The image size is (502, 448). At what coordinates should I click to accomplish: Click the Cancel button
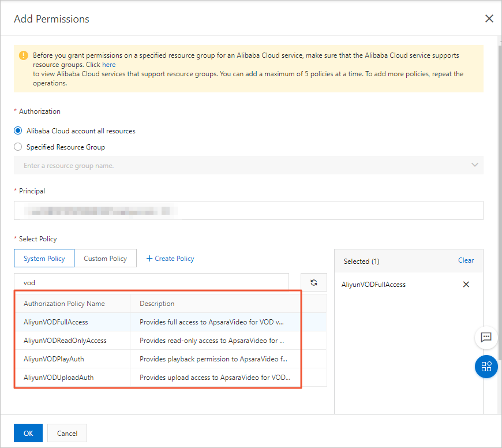(67, 433)
